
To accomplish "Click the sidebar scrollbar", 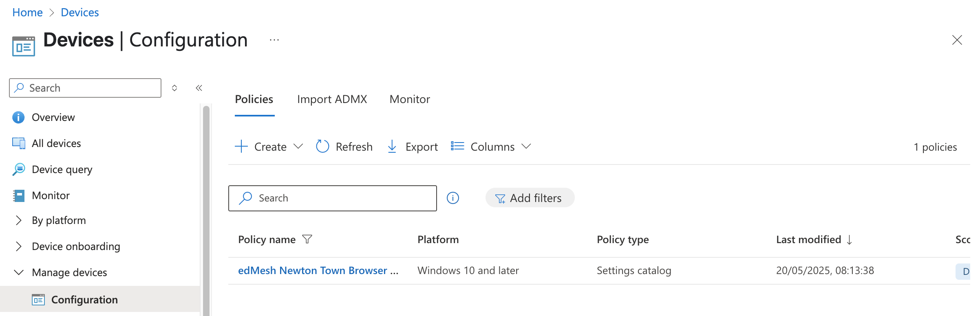I will [x=206, y=210].
